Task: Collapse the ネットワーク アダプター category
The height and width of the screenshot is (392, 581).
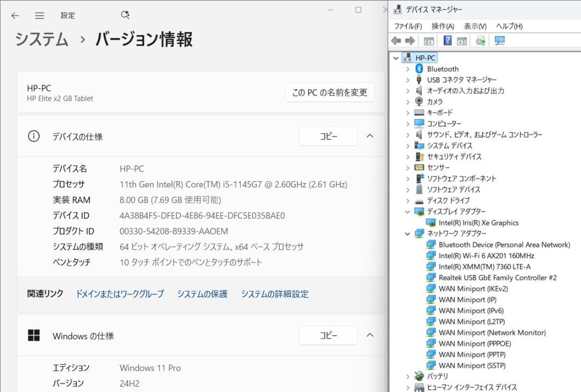Action: click(409, 233)
